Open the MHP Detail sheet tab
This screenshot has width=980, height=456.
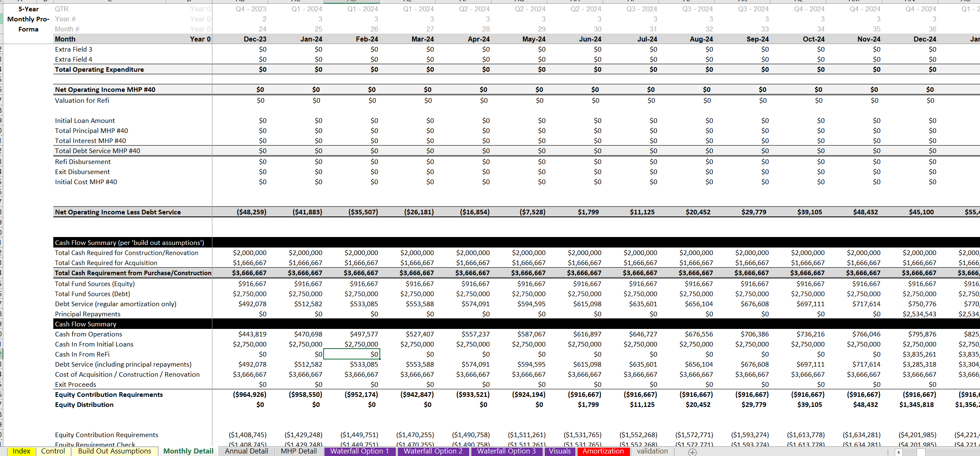click(299, 451)
